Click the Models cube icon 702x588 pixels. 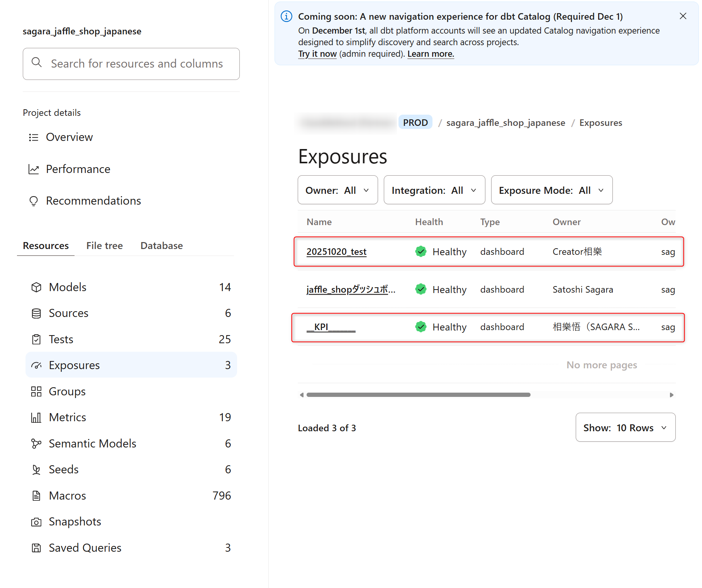pyautogui.click(x=36, y=287)
